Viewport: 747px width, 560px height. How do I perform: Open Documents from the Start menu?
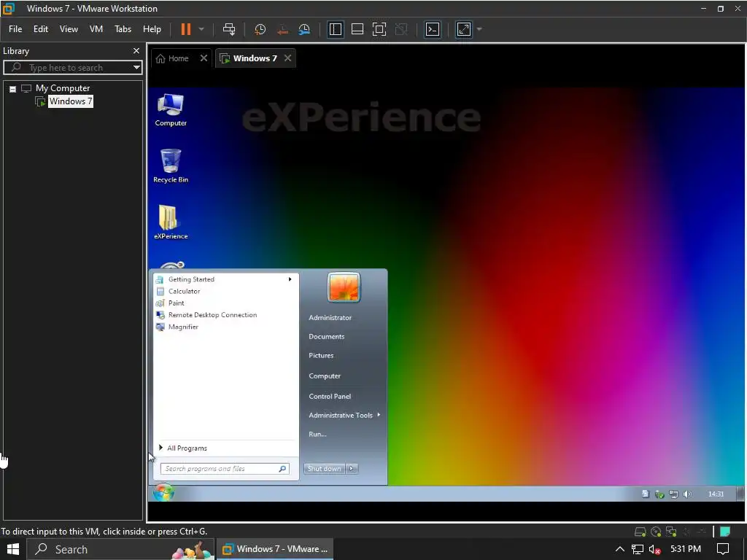326,337
